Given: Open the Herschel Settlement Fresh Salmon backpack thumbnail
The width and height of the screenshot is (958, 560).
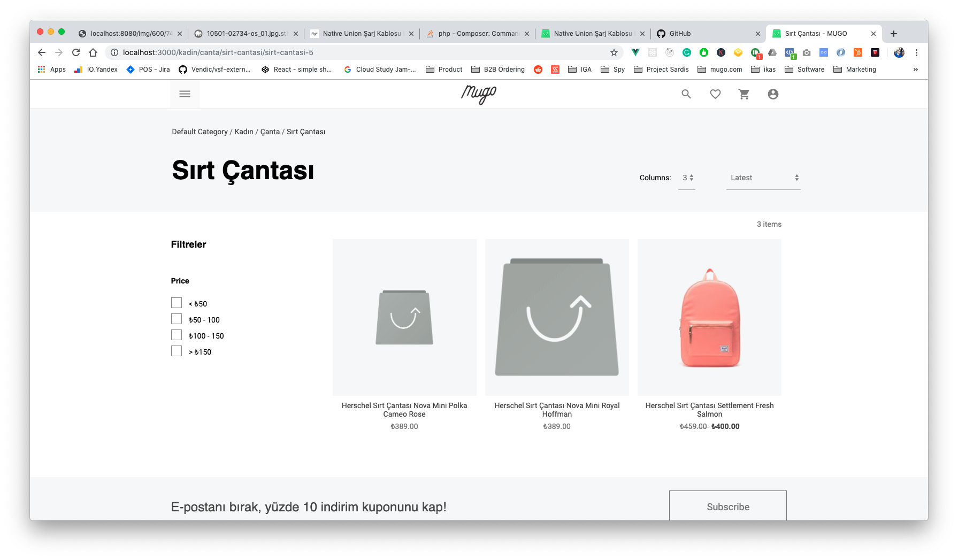Looking at the screenshot, I should (x=709, y=317).
